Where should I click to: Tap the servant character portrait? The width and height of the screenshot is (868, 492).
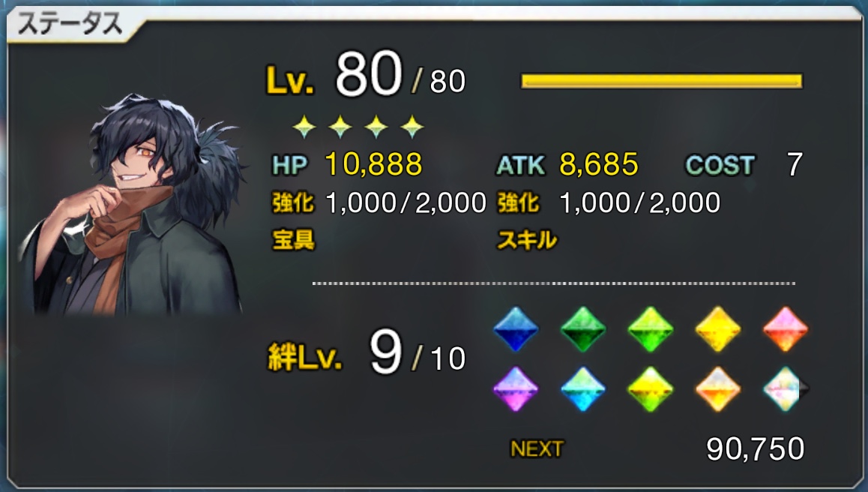[133, 204]
